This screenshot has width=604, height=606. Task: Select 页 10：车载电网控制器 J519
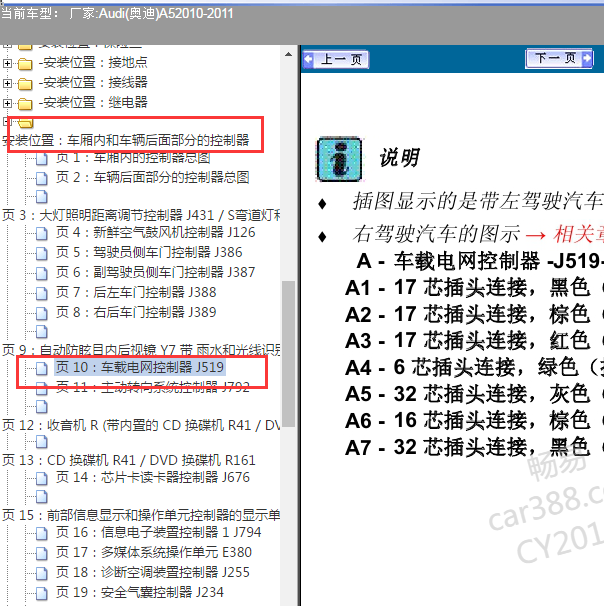tap(140, 367)
